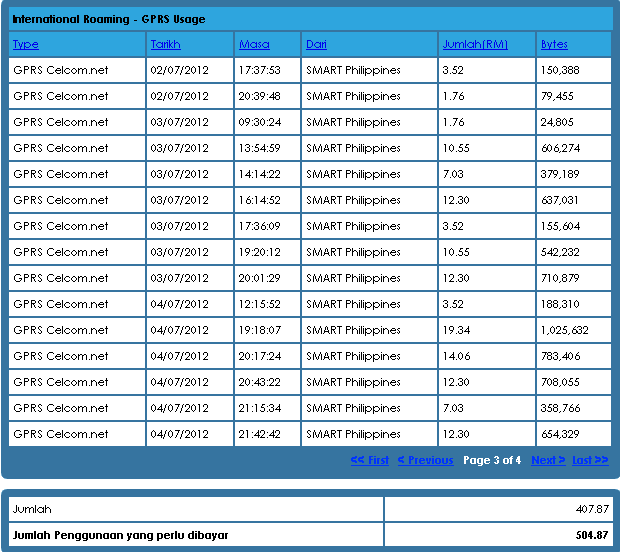This screenshot has height=552, width=620.
Task: Sort by the Dari column header
Action: point(316,44)
